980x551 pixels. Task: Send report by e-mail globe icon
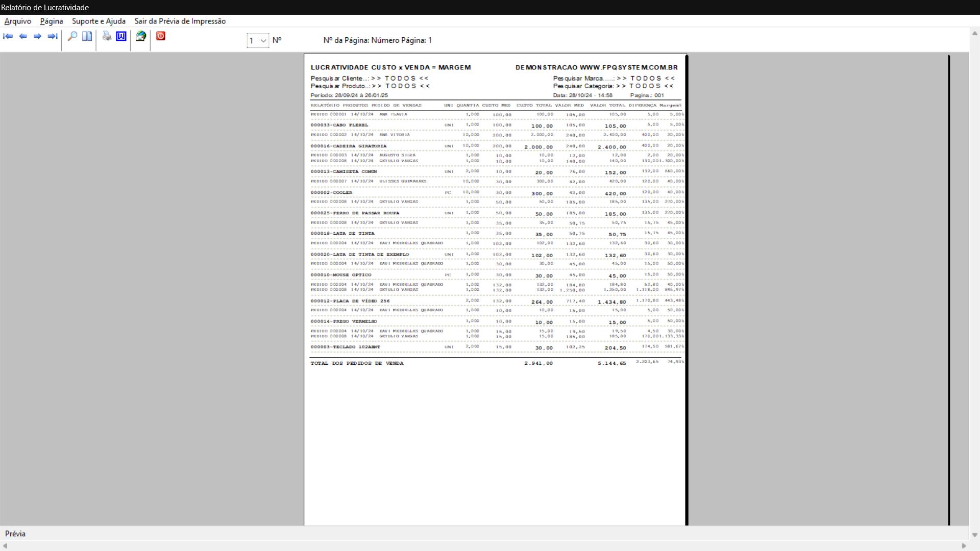141,36
